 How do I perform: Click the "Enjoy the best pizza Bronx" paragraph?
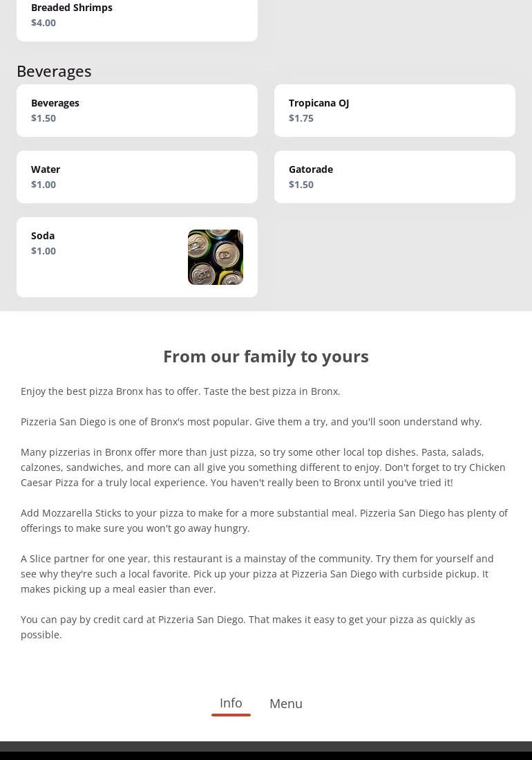pos(180,391)
